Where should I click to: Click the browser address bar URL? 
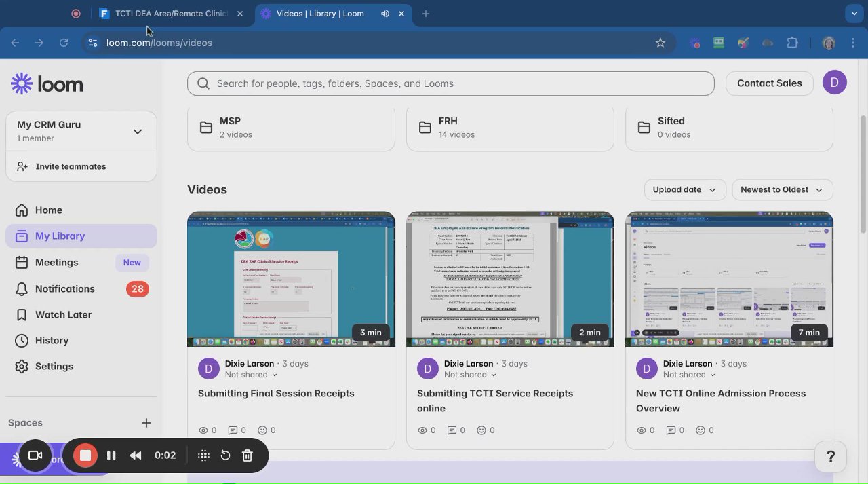point(159,43)
